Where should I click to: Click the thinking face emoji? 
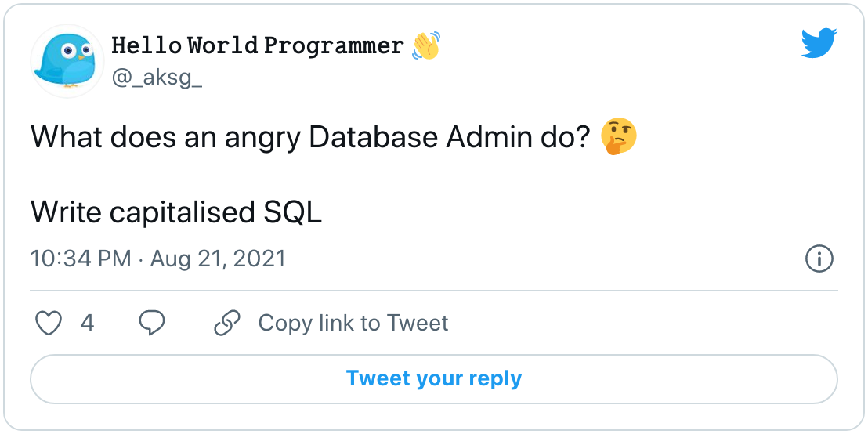[x=618, y=136]
